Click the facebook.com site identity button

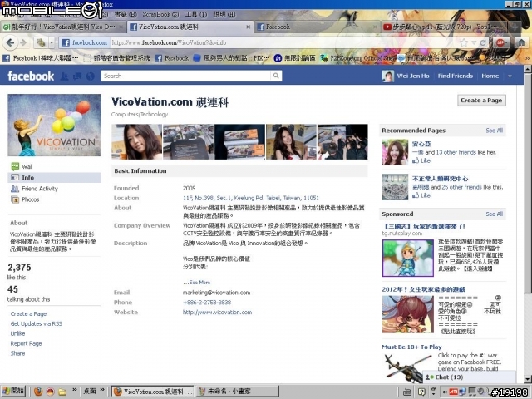click(85, 42)
